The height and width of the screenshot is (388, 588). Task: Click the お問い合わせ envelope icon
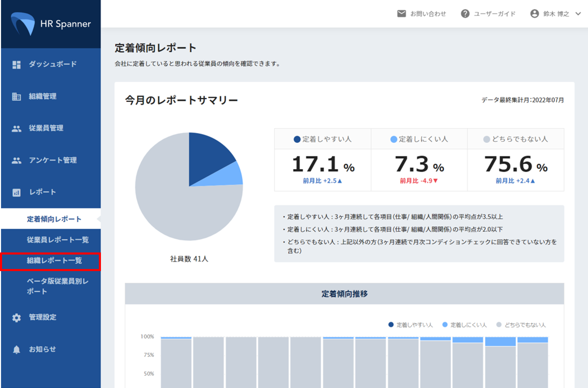401,13
